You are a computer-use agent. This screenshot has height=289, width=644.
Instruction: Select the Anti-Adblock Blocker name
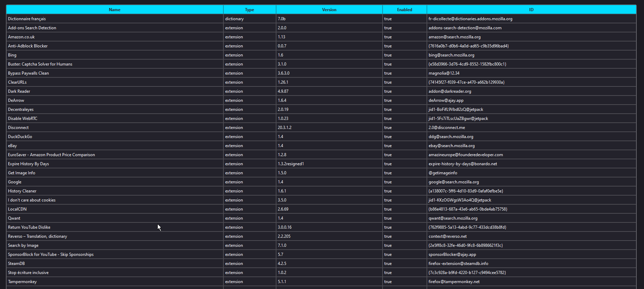pyautogui.click(x=114, y=46)
